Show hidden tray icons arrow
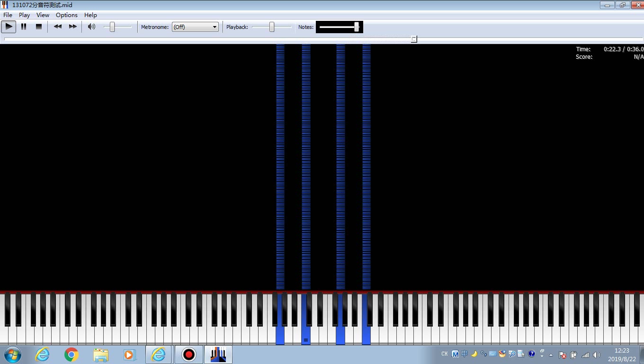Viewport: 644px width, 364px height. pyautogui.click(x=551, y=355)
